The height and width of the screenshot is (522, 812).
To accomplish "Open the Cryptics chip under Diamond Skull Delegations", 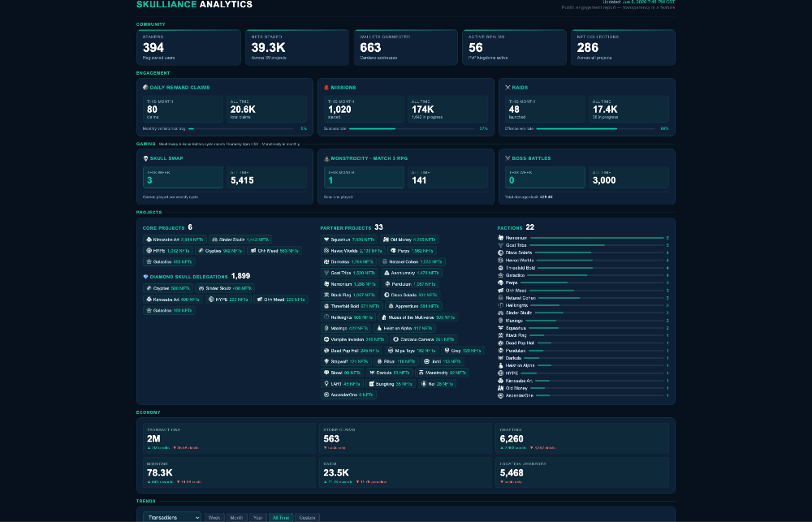I will point(168,288).
